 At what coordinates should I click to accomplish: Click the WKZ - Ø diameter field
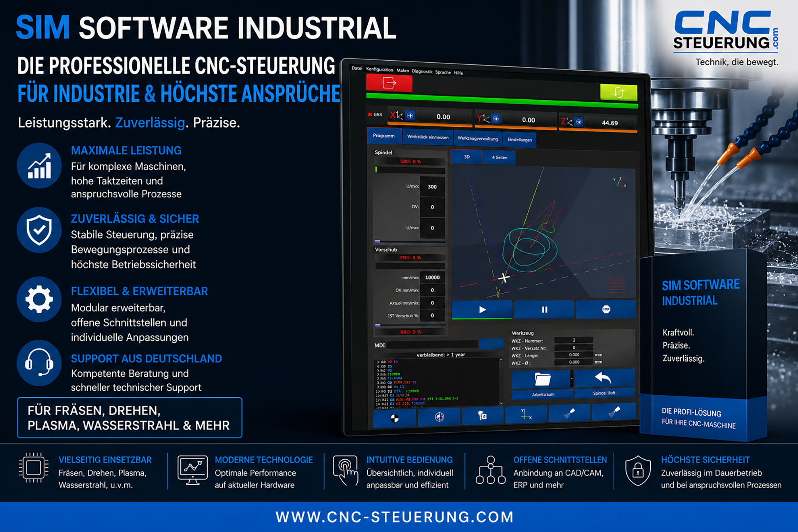coord(574,362)
